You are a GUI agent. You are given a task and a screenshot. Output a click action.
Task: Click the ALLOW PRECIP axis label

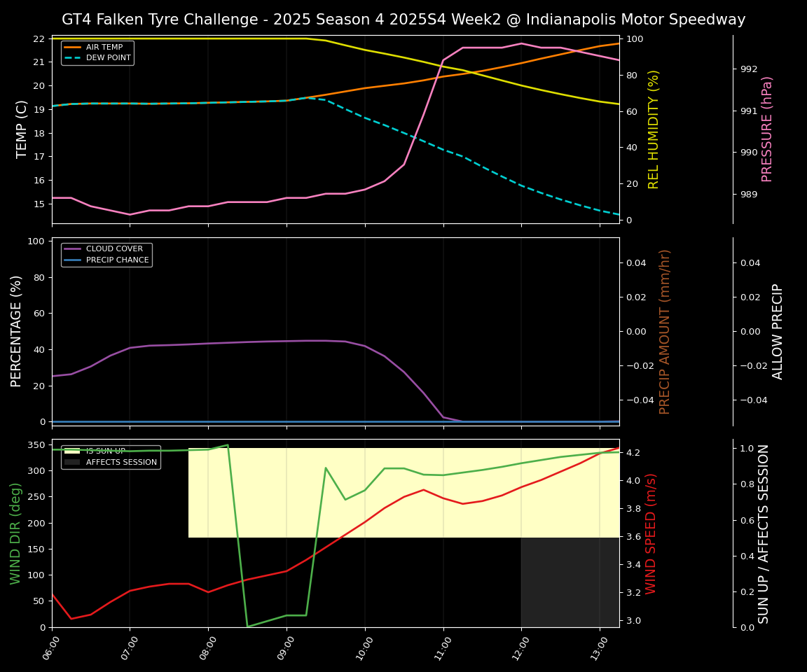[x=778, y=331]
